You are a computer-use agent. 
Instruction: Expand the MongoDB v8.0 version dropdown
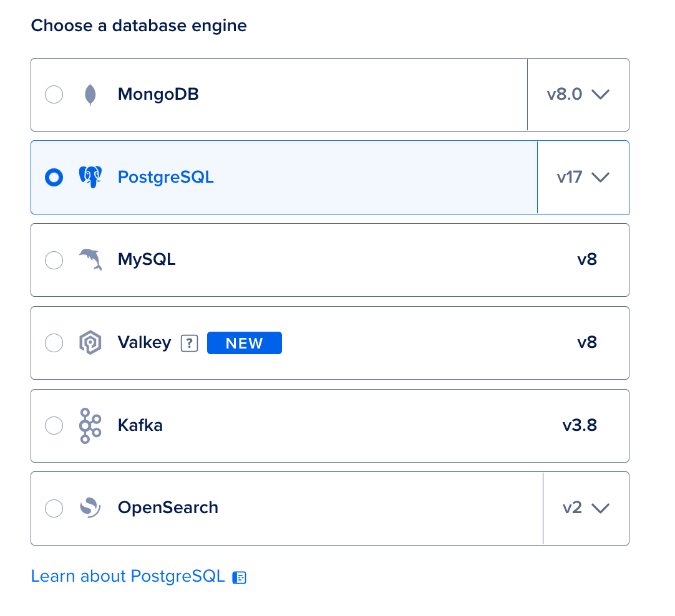tap(578, 95)
